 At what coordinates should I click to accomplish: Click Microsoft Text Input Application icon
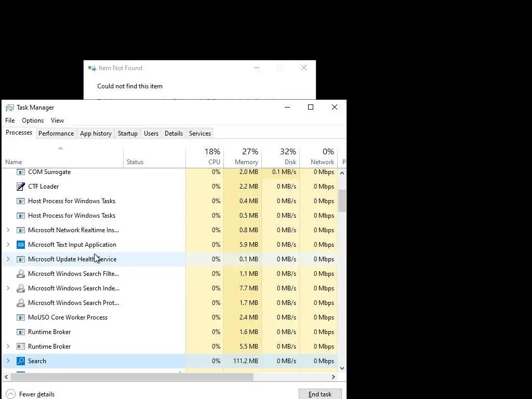tap(21, 245)
